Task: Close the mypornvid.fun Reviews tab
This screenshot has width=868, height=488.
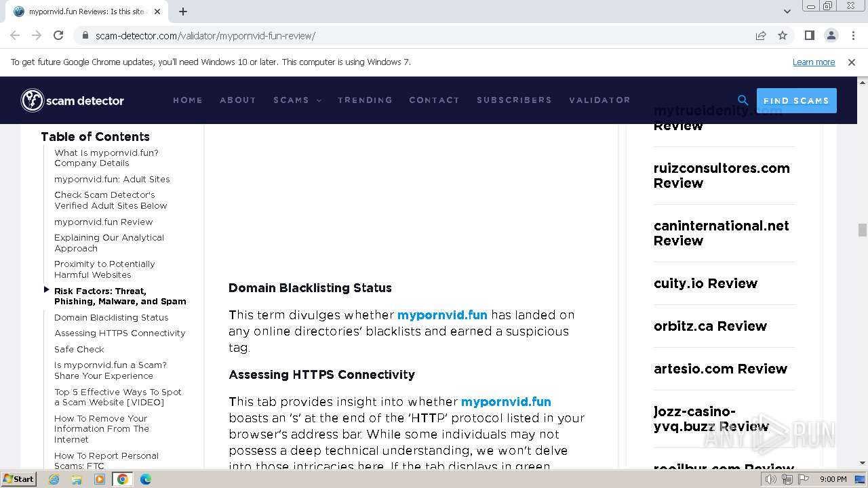Action: 157,12
